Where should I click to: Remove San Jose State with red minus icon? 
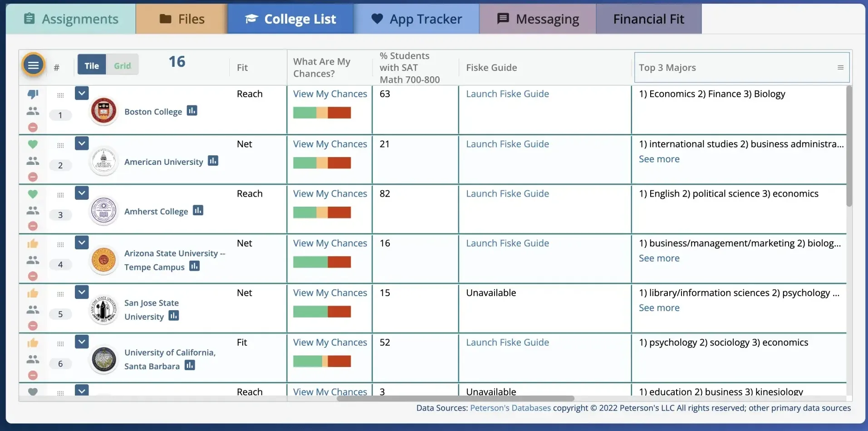(x=33, y=326)
